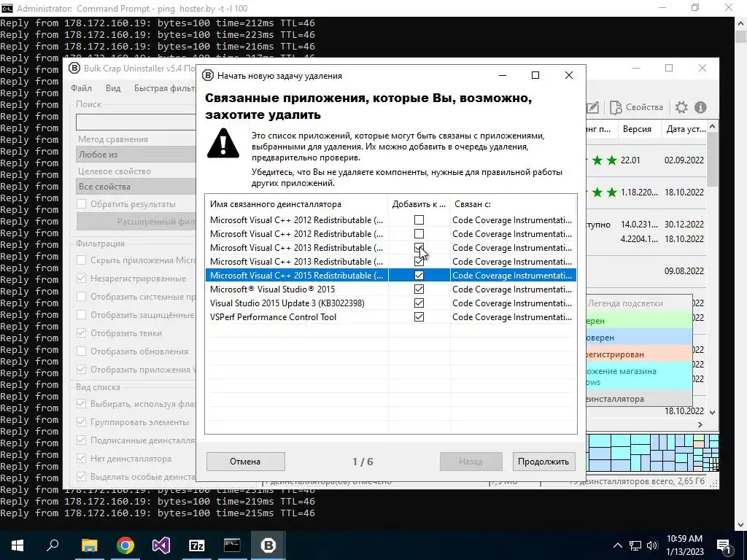747x560 pixels.
Task: Open the 'Файл' menu
Action: click(82, 88)
